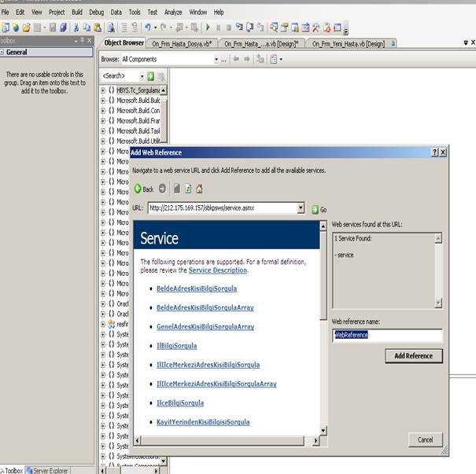Click the Copy toolbar icon
Screen dimensions: 476x474
[87, 28]
